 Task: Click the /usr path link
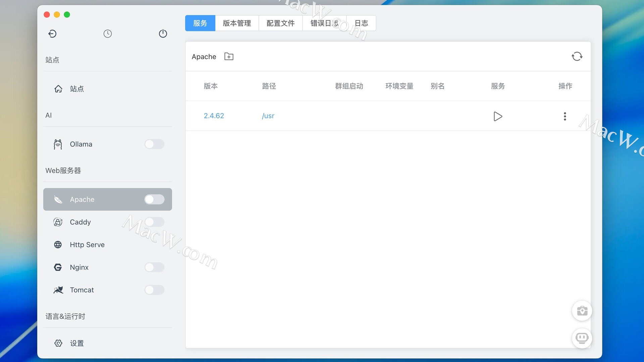coord(268,116)
